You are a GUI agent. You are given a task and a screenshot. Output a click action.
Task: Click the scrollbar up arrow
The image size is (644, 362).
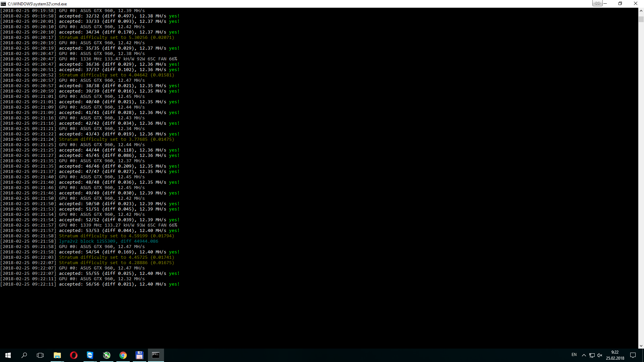click(641, 11)
